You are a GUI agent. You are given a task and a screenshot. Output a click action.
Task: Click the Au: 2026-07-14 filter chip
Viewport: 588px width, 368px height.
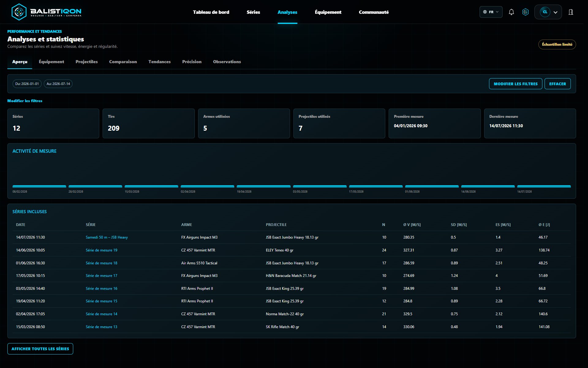tap(58, 84)
